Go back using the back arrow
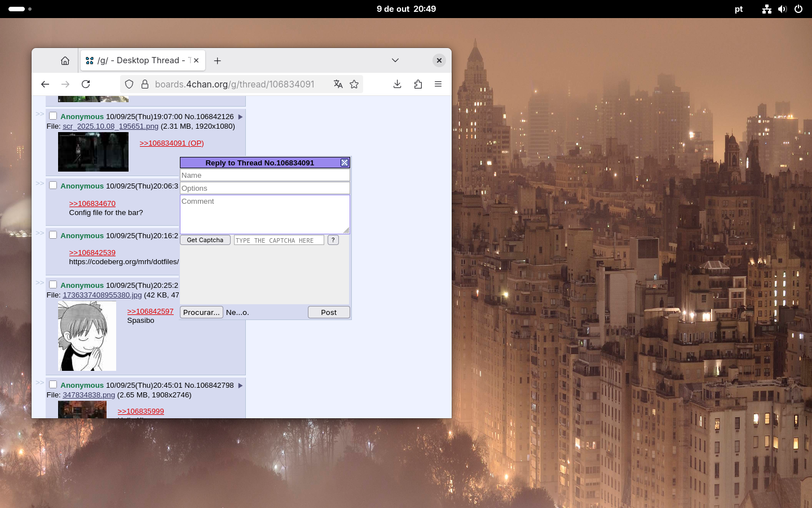This screenshot has height=508, width=812. click(45, 84)
